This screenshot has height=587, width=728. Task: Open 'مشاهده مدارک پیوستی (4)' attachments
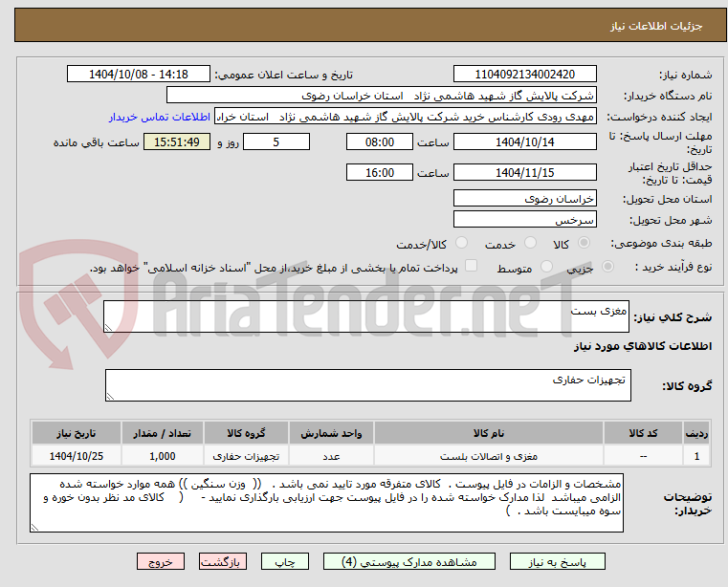point(409,561)
